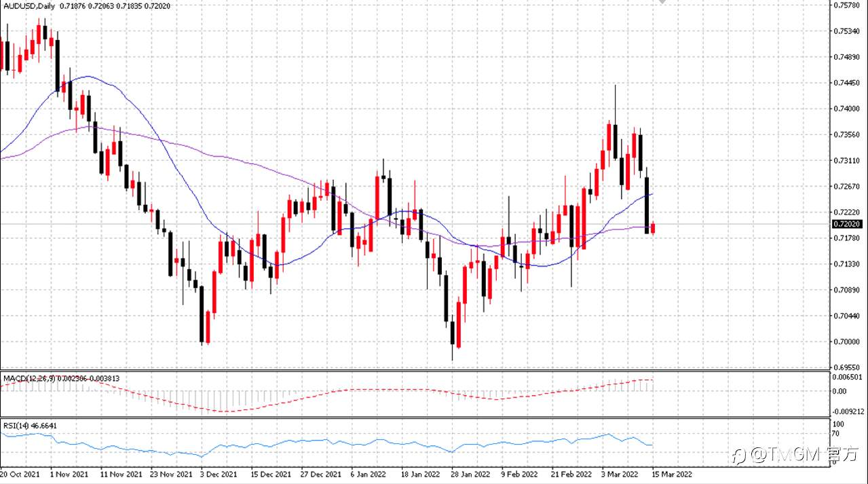Click the 11 Nov 2021 date label
The width and height of the screenshot is (868, 484).
(121, 474)
